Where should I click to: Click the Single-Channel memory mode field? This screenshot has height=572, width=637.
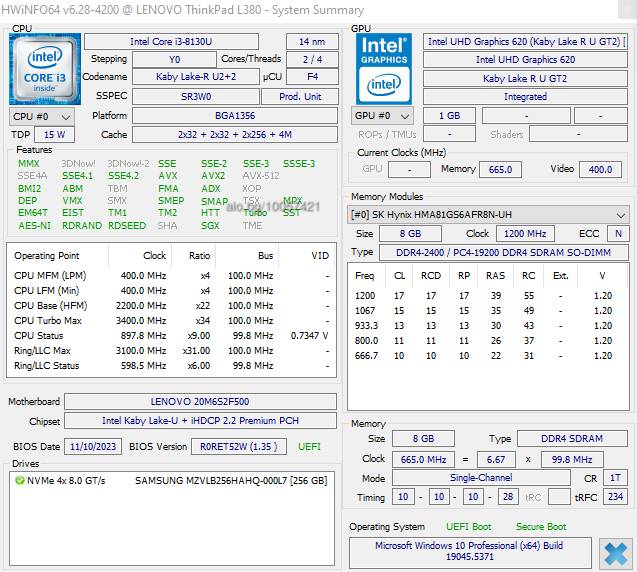tap(481, 478)
